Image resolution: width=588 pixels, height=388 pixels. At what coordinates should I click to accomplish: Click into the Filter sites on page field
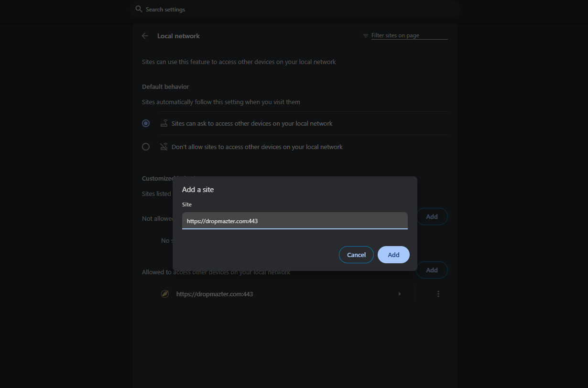pos(409,36)
